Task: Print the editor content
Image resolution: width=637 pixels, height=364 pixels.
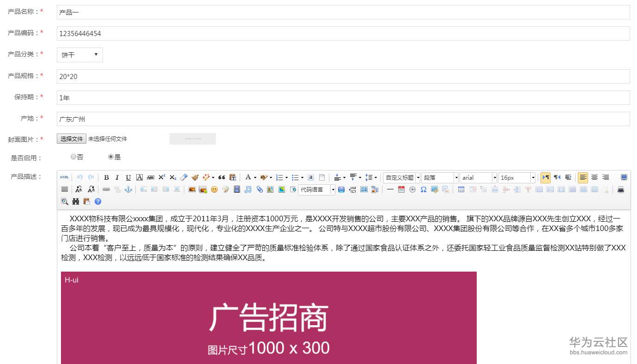Action: [x=621, y=189]
